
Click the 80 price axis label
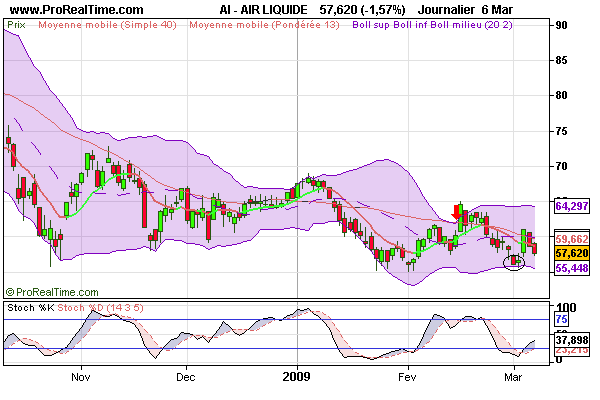(561, 95)
